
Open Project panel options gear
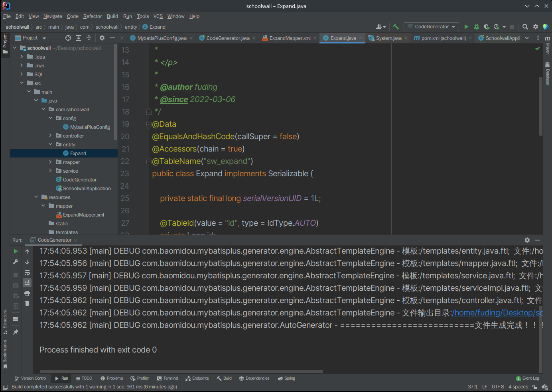click(x=102, y=38)
